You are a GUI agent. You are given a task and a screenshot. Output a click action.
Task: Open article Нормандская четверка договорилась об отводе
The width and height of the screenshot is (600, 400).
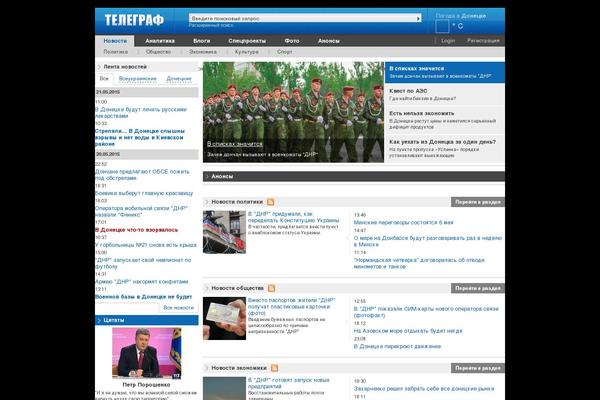click(x=419, y=263)
